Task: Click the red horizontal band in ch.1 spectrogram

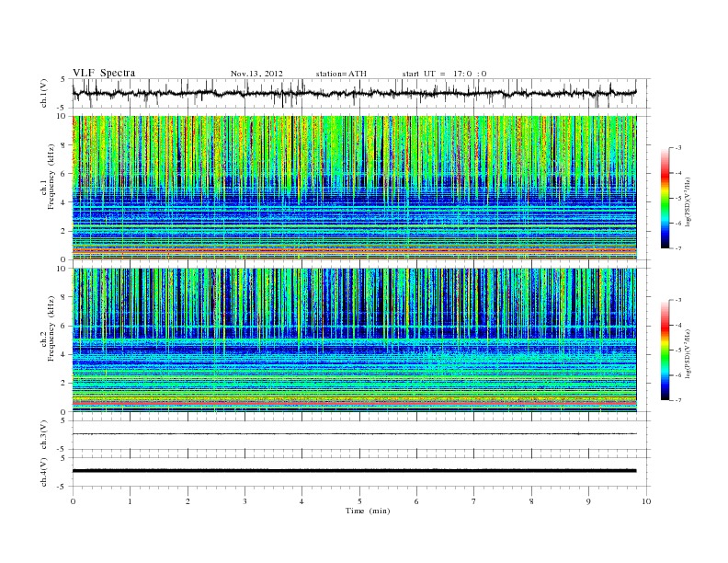Action: coord(354,250)
